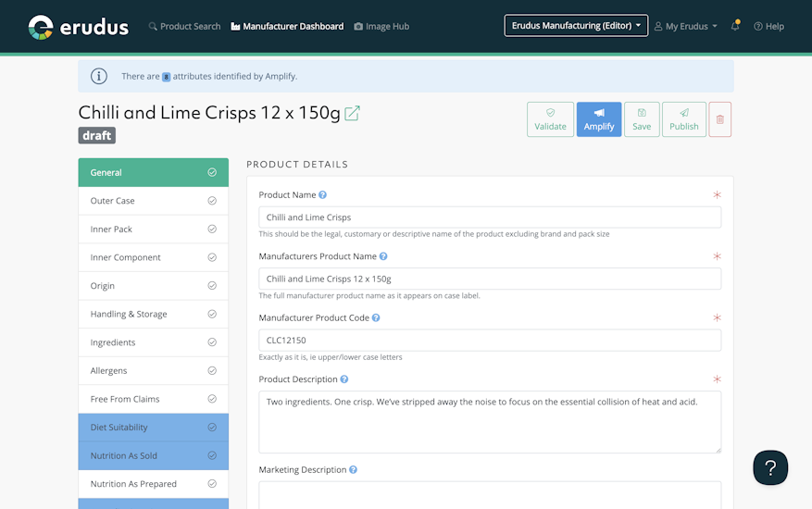The width and height of the screenshot is (812, 509).
Task: Open the Origin section
Action: pyautogui.click(x=154, y=286)
